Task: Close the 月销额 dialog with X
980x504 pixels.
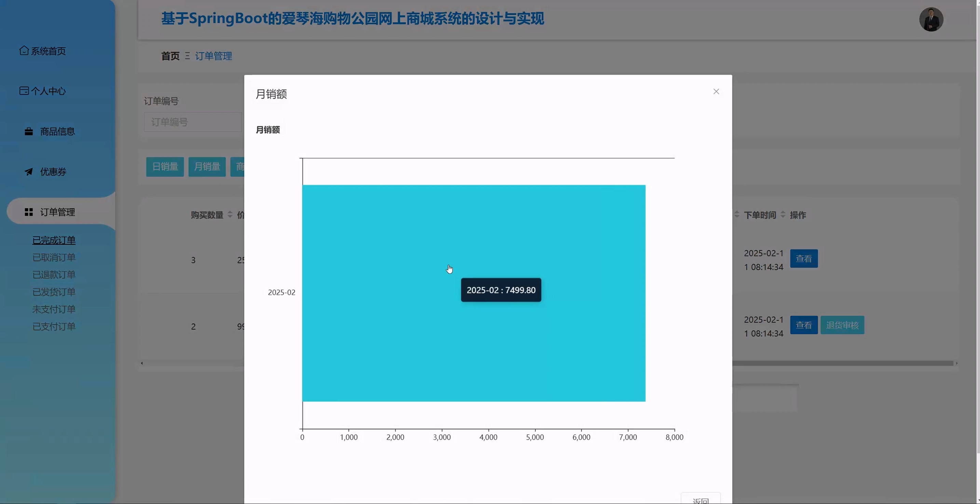Action: click(x=716, y=91)
